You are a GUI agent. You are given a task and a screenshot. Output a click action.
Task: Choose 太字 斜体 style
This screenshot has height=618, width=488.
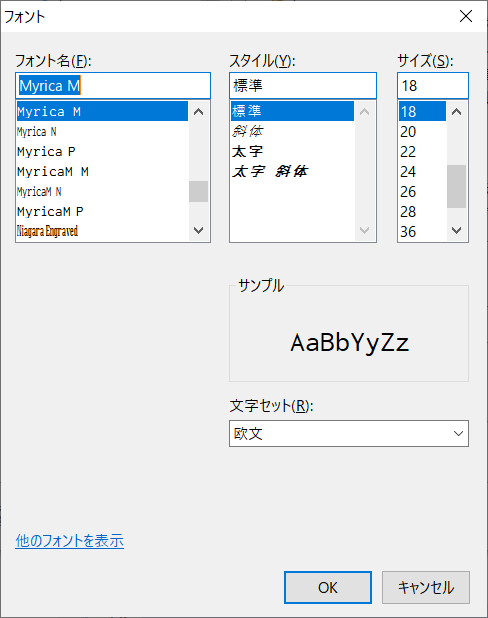292,171
